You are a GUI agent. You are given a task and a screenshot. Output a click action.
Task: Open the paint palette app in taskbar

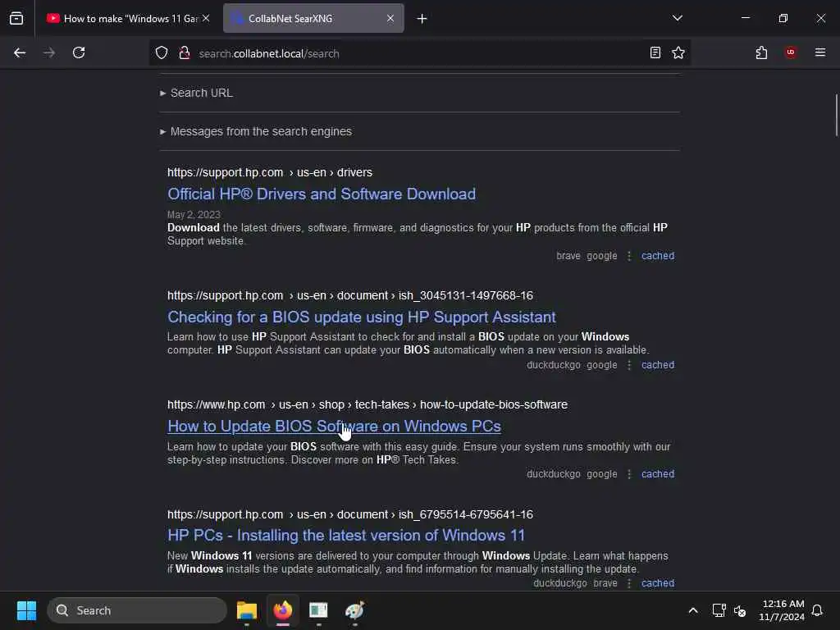tap(354, 610)
